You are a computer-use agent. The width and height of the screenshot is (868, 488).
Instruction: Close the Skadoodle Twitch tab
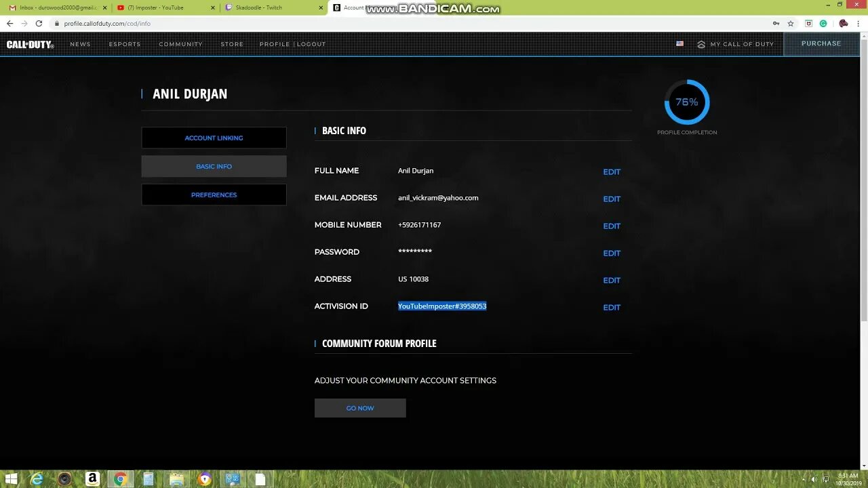pos(321,7)
